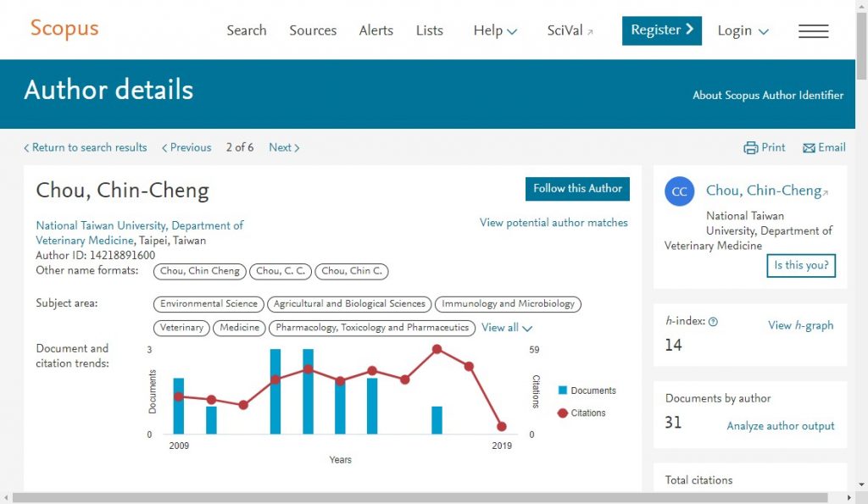The height and width of the screenshot is (504, 868).
Task: Expand the Help dropdown menu
Action: [x=495, y=30]
